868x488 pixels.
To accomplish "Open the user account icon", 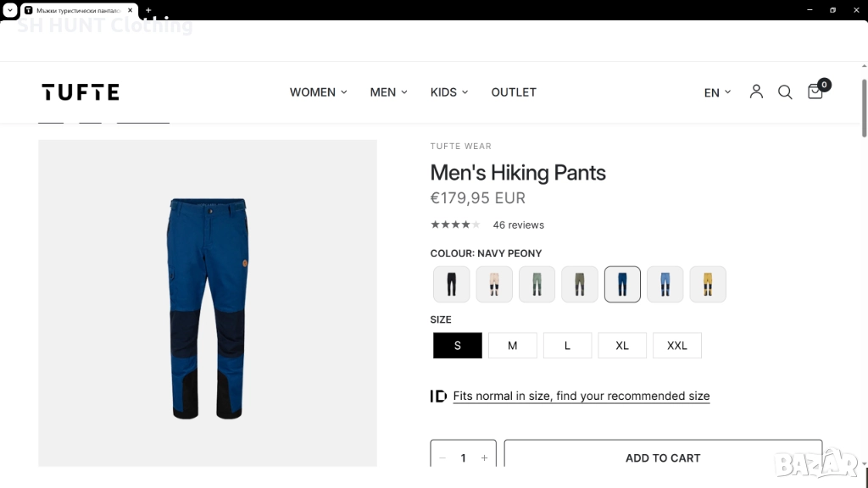I will (x=756, y=91).
